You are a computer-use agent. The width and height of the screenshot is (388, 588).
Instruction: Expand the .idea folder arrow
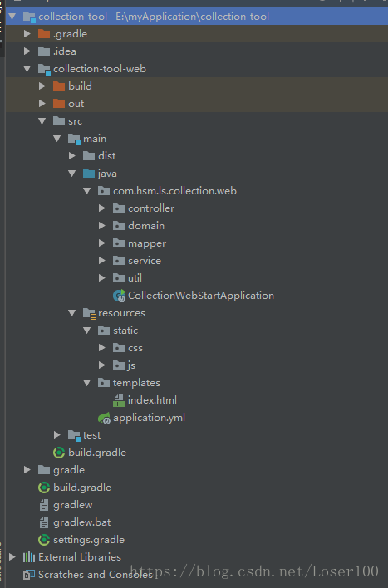(27, 51)
